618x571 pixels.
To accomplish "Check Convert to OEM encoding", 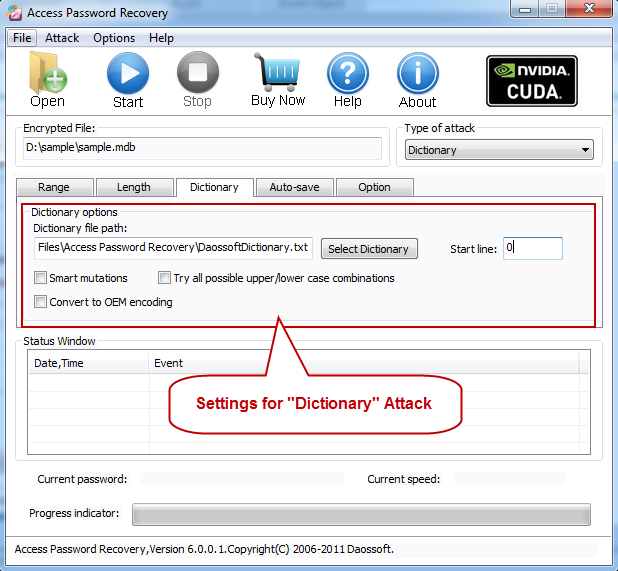I will [x=40, y=302].
